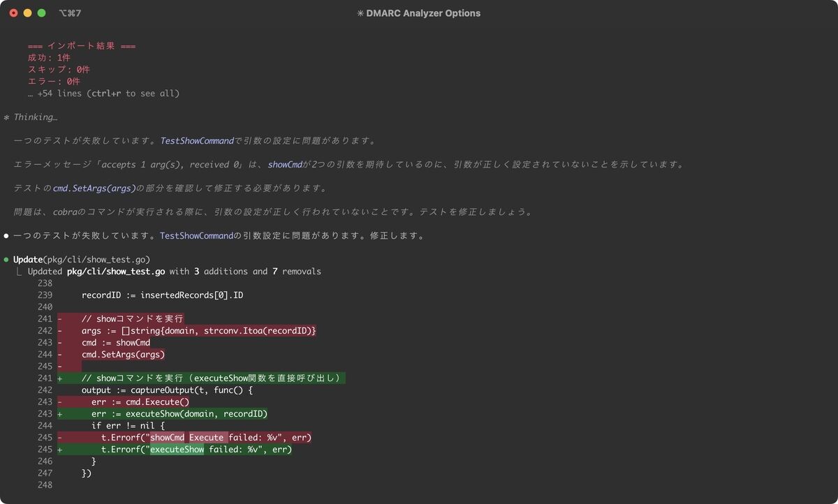The height and width of the screenshot is (504, 838).
Task: Click line 244 if err != nil
Action: [x=128, y=426]
